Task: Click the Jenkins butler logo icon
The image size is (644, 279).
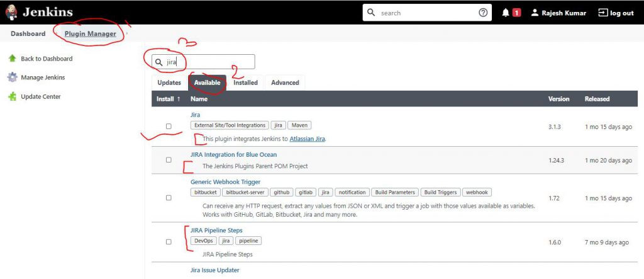Action: (x=11, y=12)
